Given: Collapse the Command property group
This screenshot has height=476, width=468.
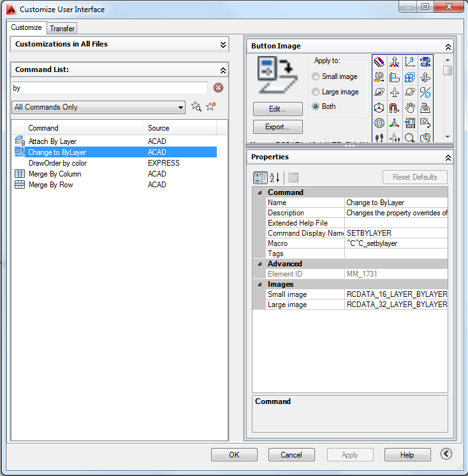Looking at the screenshot, I should (260, 192).
